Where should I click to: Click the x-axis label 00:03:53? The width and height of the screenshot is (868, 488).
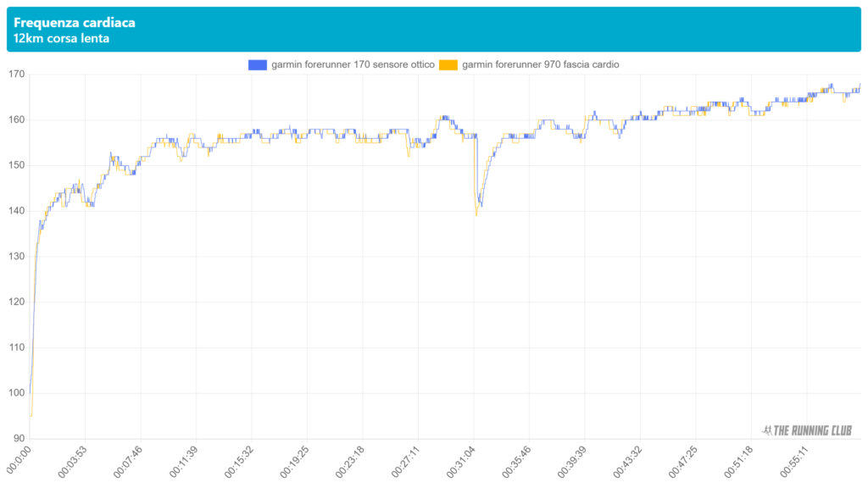coord(73,462)
